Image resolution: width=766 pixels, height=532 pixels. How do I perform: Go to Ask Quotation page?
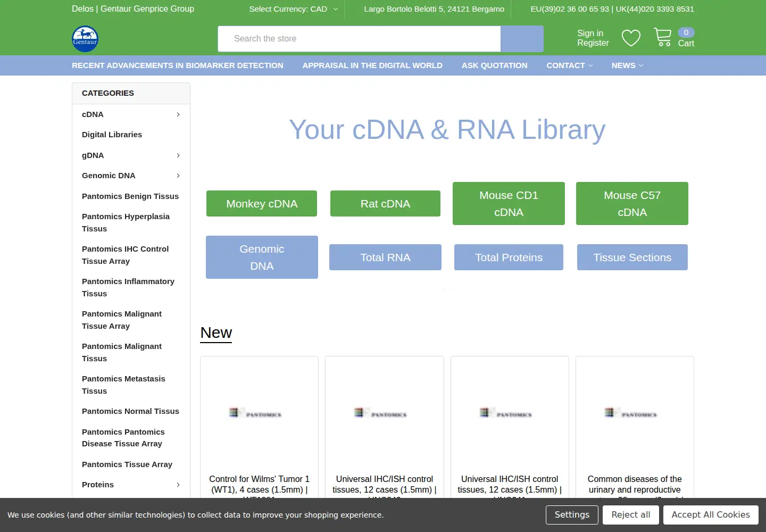[495, 65]
